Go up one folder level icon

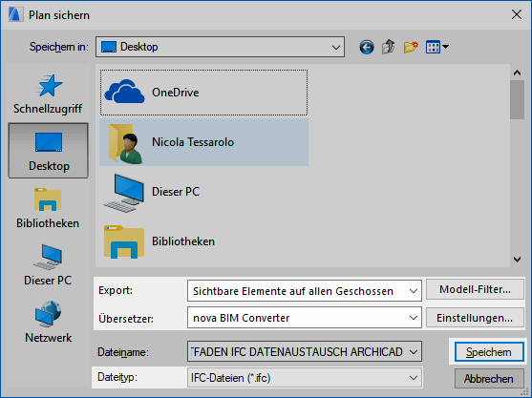389,47
